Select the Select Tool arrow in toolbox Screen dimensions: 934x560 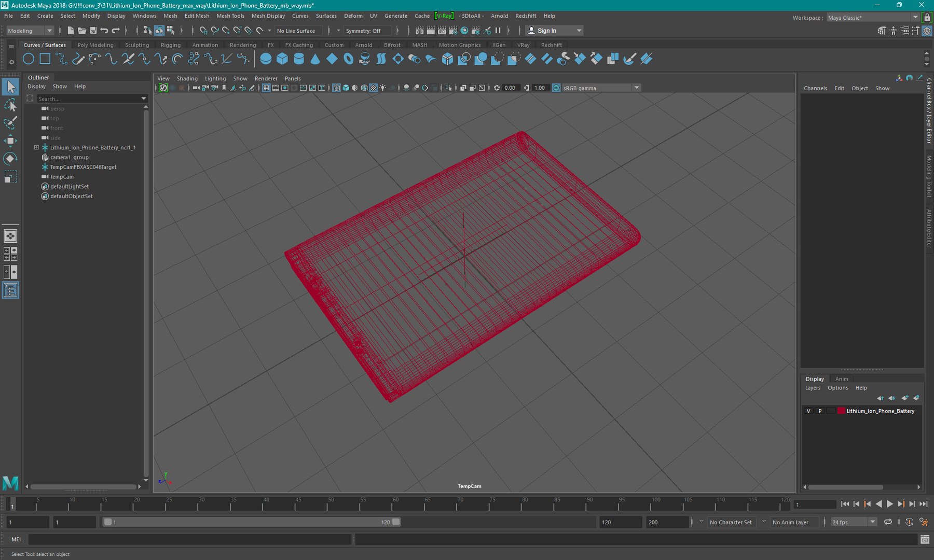point(10,87)
